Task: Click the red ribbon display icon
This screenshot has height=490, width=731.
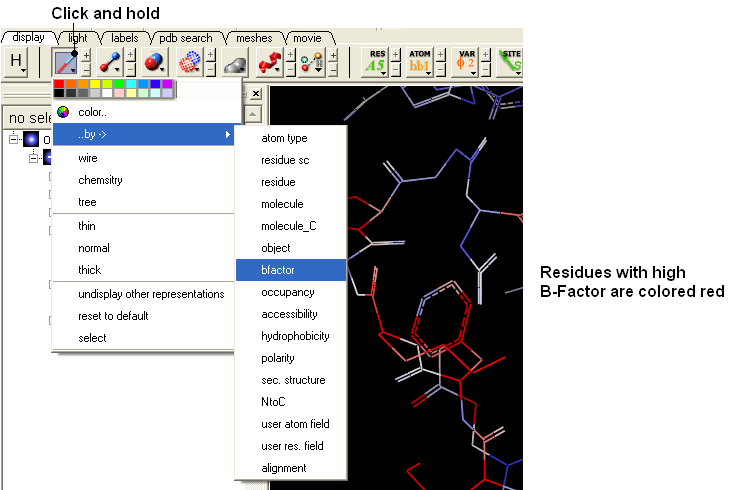Action: [x=268, y=62]
